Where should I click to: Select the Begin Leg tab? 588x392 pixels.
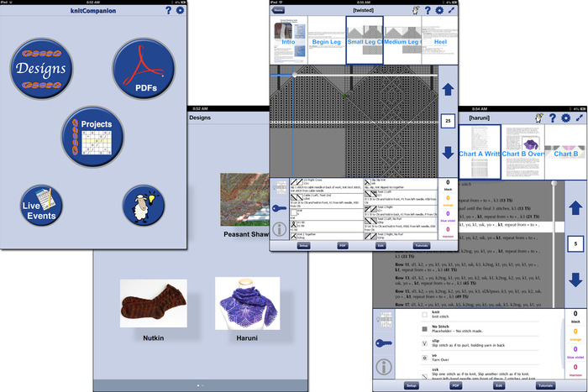point(326,40)
